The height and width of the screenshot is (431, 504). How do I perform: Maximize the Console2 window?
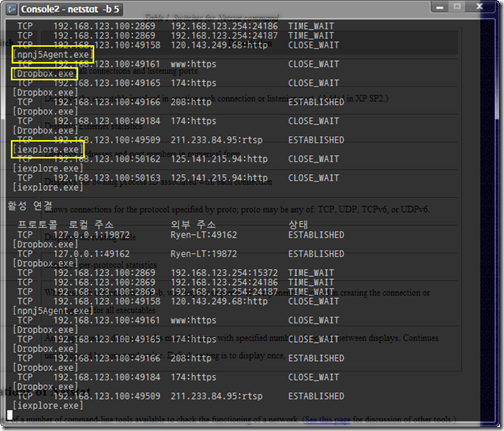457,7
